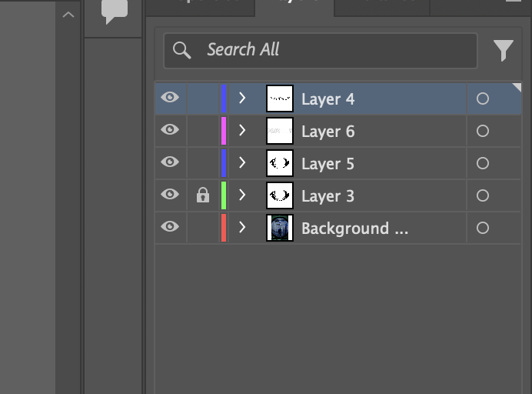The width and height of the screenshot is (532, 394).
Task: Select Layer 6 by its name
Action: pyautogui.click(x=328, y=132)
